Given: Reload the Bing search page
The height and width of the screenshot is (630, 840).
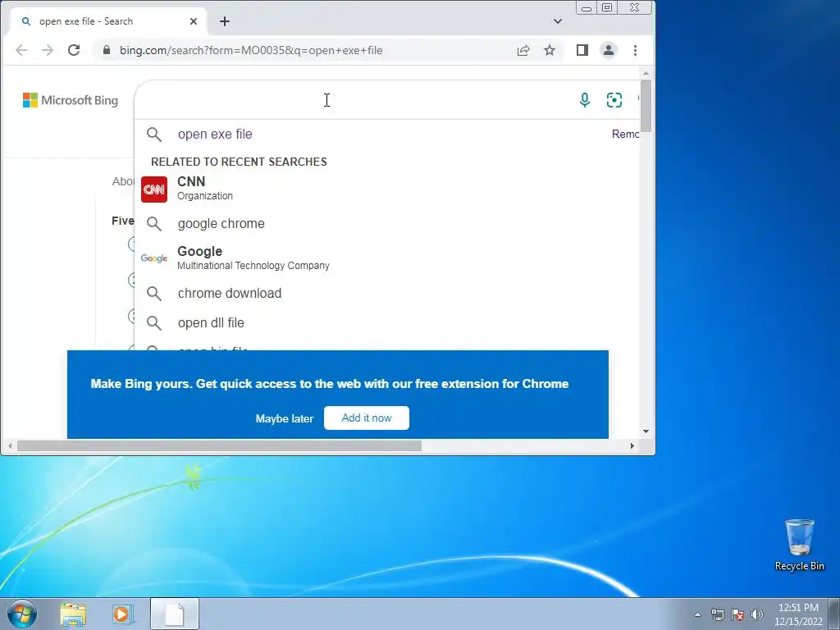Looking at the screenshot, I should [74, 50].
